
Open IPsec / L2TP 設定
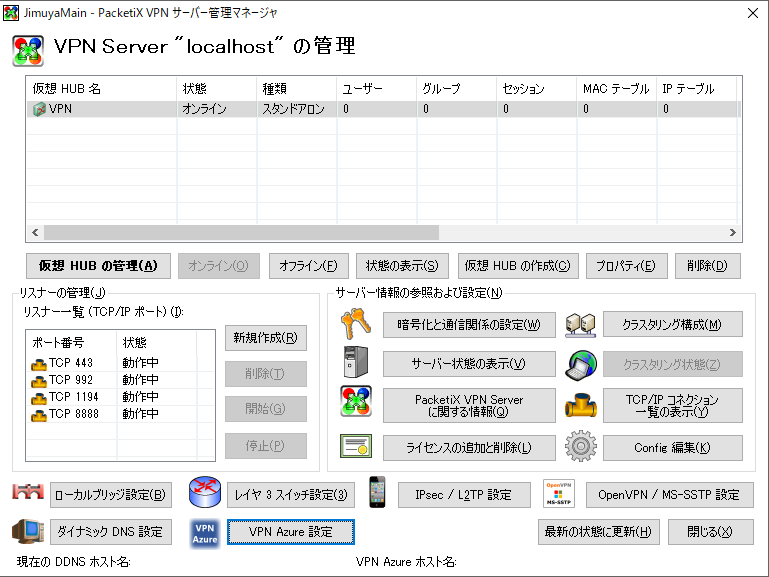point(464,495)
